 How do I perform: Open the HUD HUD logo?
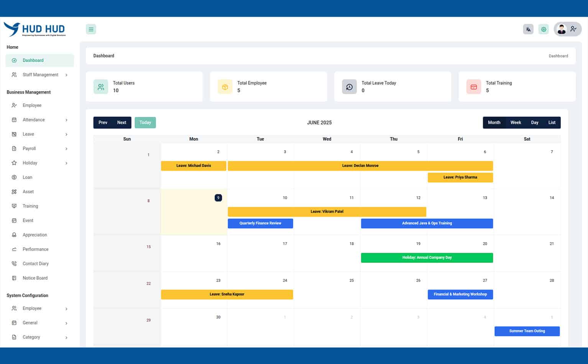pos(35,29)
